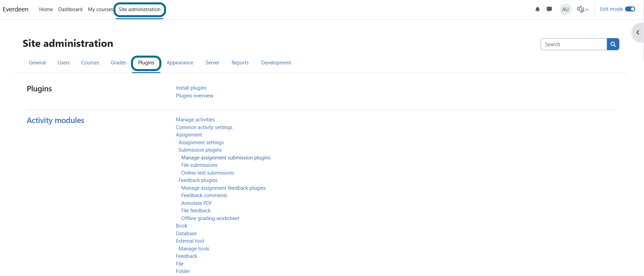The width and height of the screenshot is (644, 276).
Task: Click the External tool link
Action: pos(190,241)
